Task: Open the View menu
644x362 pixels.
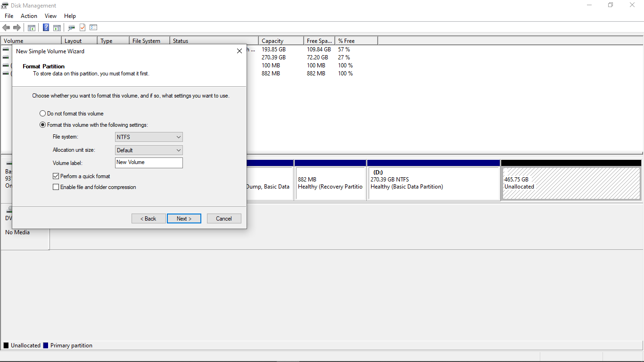Action: point(51,16)
